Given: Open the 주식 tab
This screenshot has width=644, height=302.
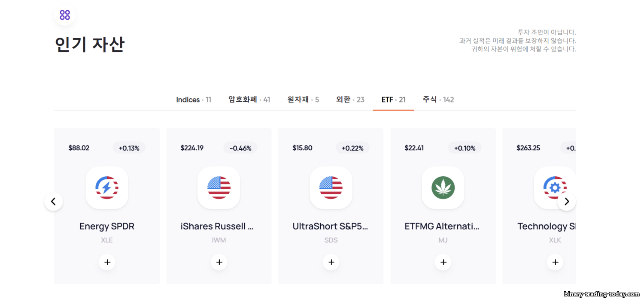Looking at the screenshot, I should click(438, 100).
